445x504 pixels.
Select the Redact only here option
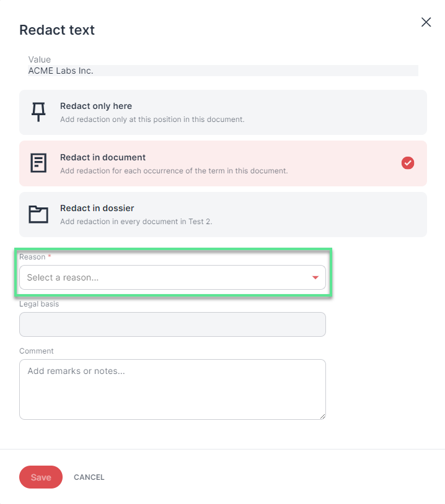[x=223, y=113]
